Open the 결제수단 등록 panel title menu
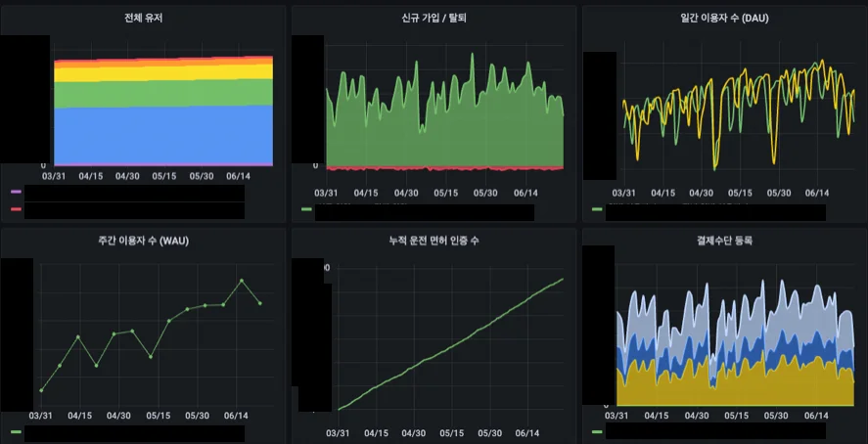The image size is (868, 444). click(x=724, y=241)
